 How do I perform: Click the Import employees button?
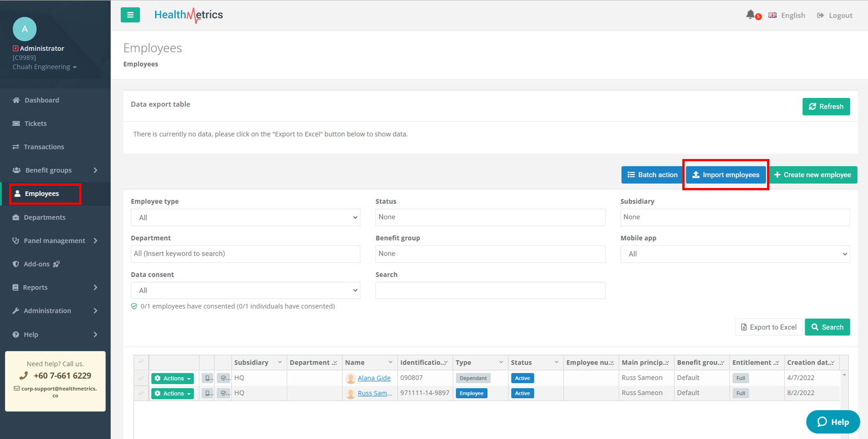[x=725, y=175]
